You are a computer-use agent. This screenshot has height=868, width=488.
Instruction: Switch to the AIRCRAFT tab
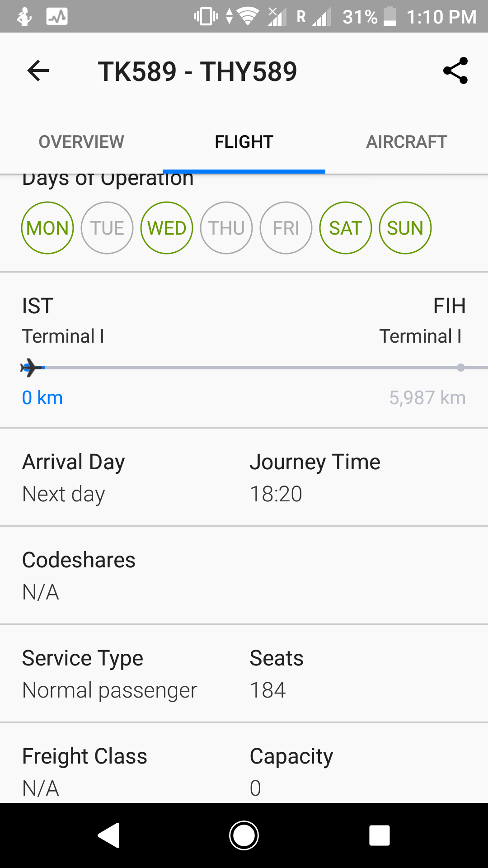(x=407, y=142)
